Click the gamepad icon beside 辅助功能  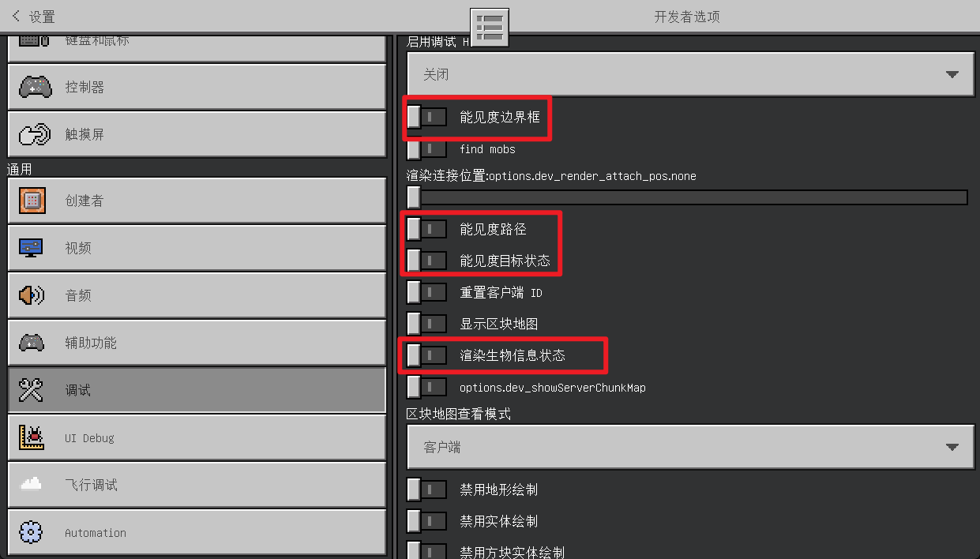click(x=32, y=343)
